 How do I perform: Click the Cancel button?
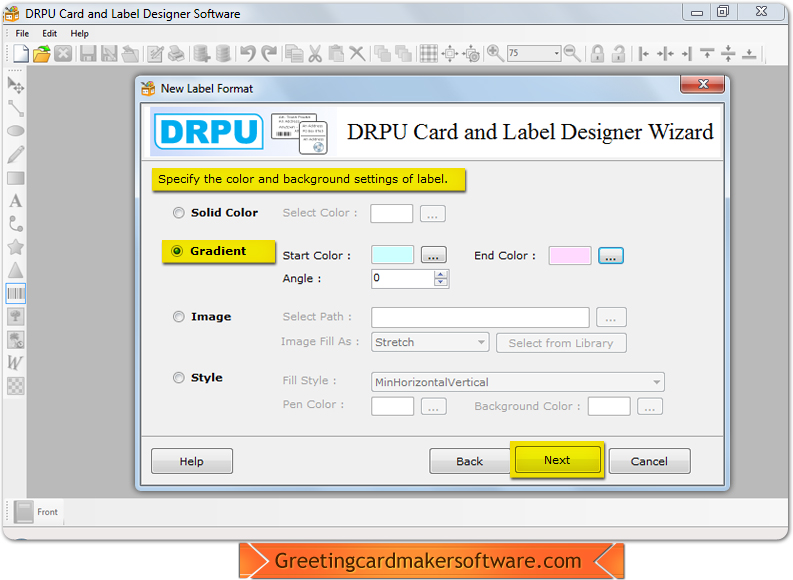click(x=649, y=461)
